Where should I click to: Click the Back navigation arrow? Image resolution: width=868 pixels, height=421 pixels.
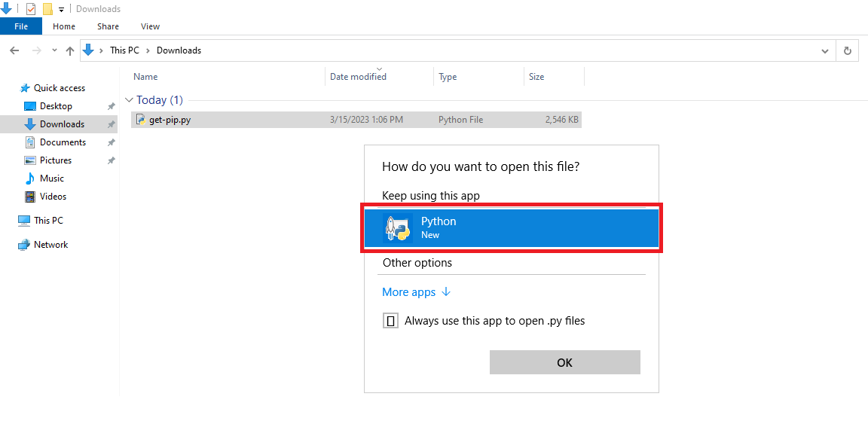tap(15, 50)
